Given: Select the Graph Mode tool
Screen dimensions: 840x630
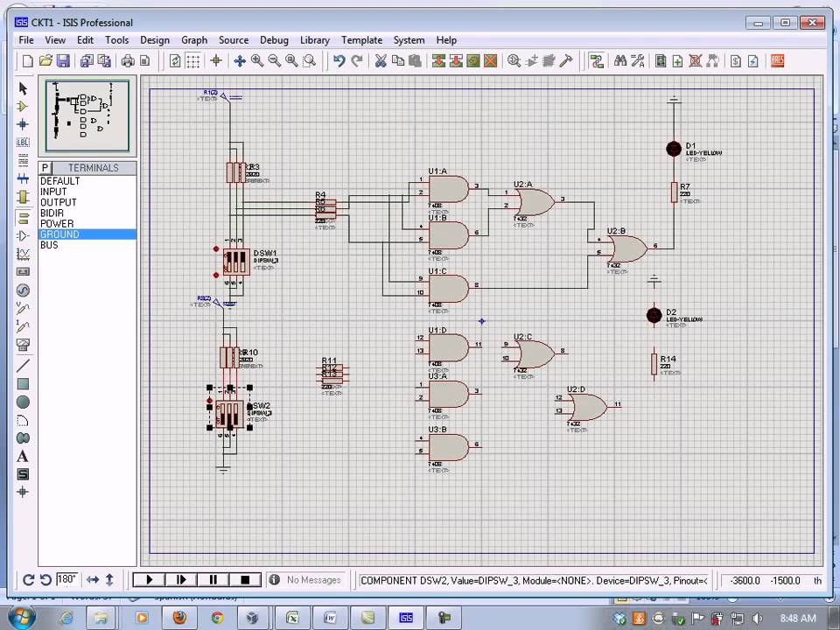Looking at the screenshot, I should pos(23,254).
